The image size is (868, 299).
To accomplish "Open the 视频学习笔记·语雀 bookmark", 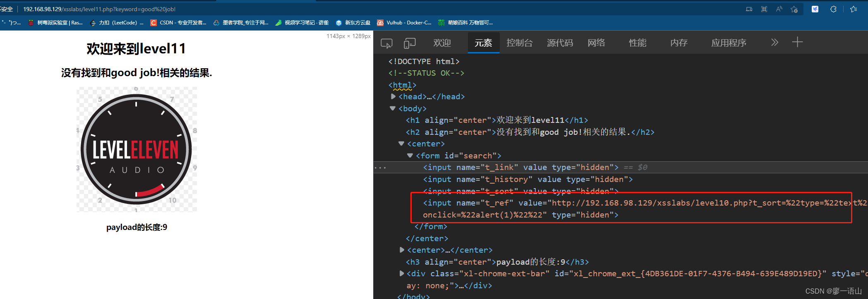I will pyautogui.click(x=302, y=23).
